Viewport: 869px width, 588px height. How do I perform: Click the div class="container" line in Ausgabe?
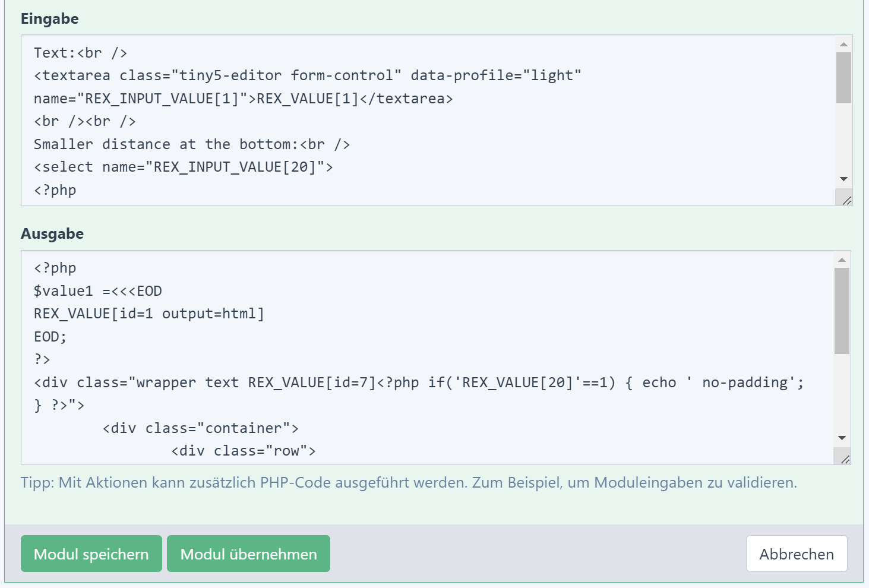point(200,428)
